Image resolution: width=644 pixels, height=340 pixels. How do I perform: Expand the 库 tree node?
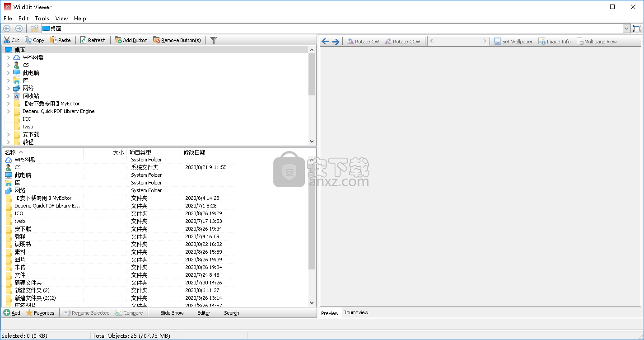[x=8, y=80]
